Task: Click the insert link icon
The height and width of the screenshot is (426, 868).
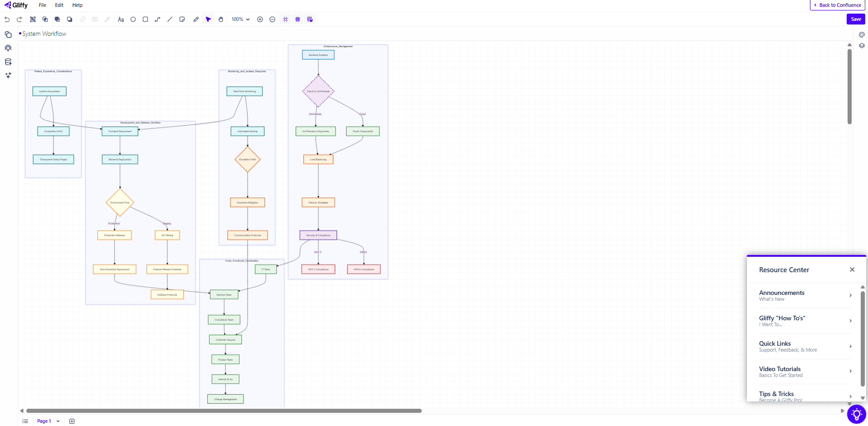Action: [83, 20]
